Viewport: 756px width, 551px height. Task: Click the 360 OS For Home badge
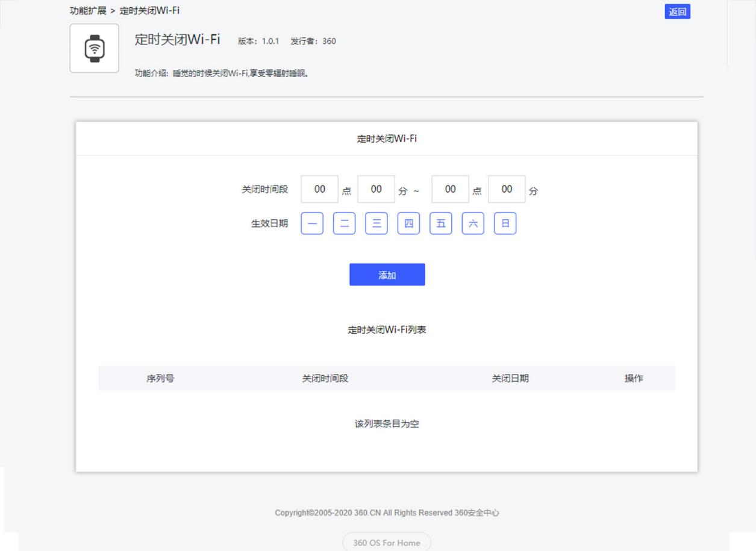pos(386,542)
